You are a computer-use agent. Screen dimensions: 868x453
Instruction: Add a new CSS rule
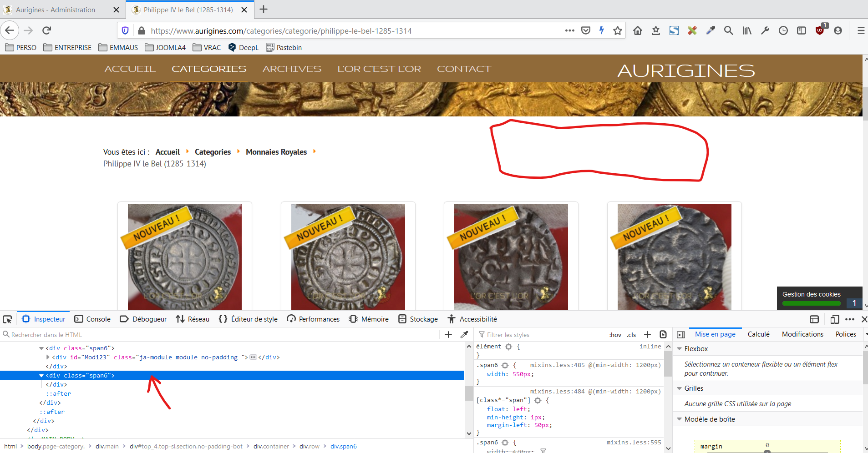pyautogui.click(x=648, y=335)
